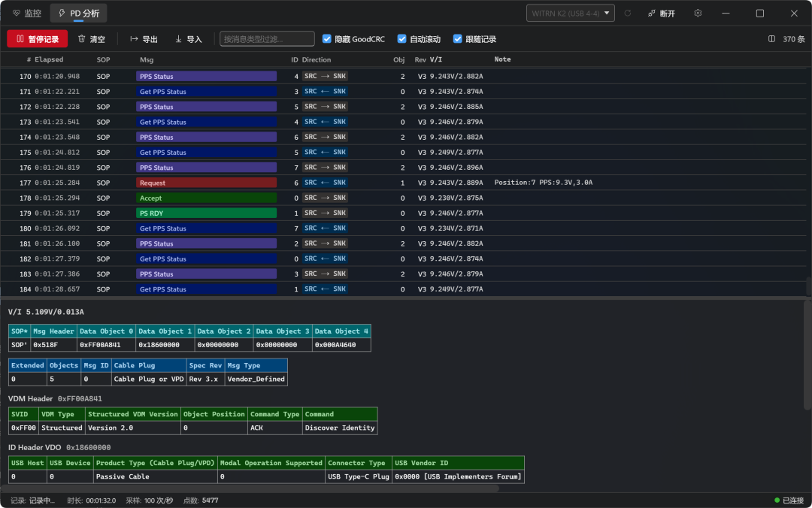This screenshot has width=812, height=508.
Task: Click the 已连接 connection status indicator
Action: coord(789,500)
